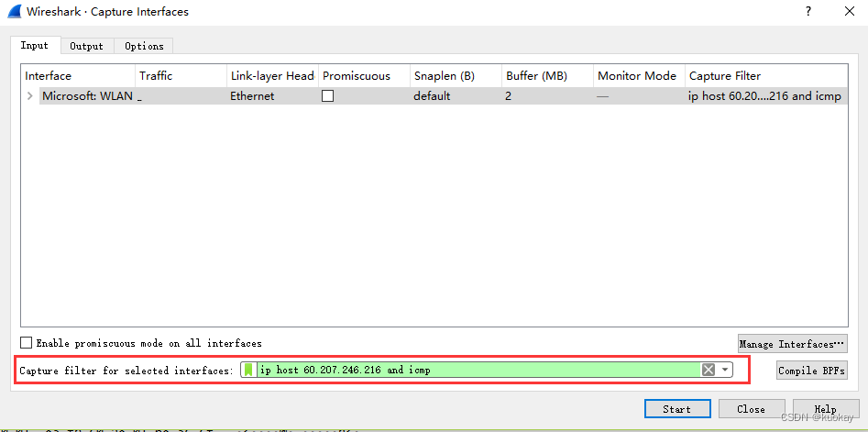The height and width of the screenshot is (432, 868).
Task: Click the Help button
Action: [825, 409]
